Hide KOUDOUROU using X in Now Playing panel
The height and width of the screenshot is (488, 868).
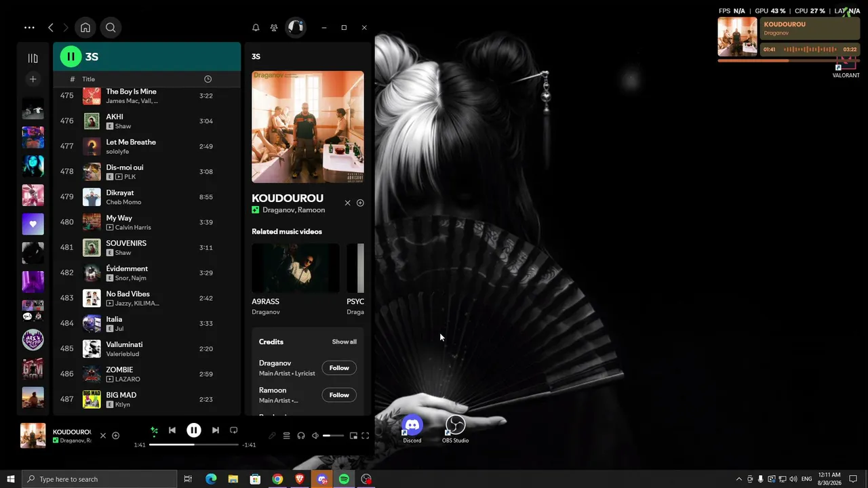pyautogui.click(x=348, y=203)
